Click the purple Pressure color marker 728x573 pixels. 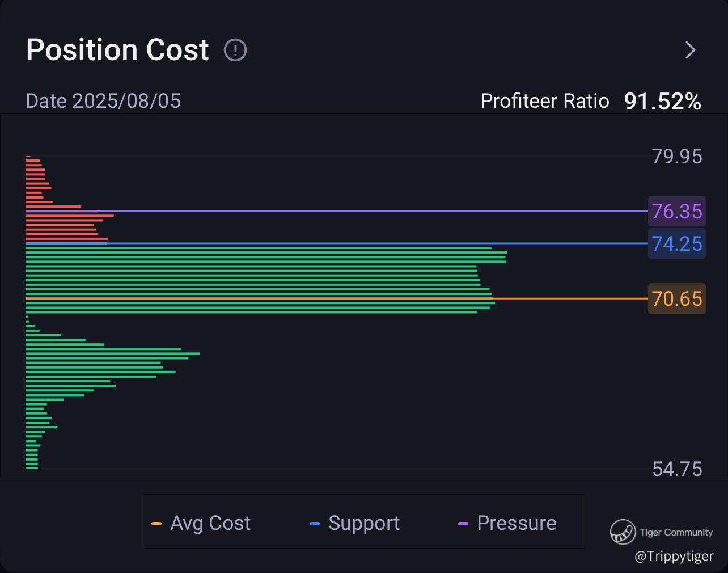(463, 524)
